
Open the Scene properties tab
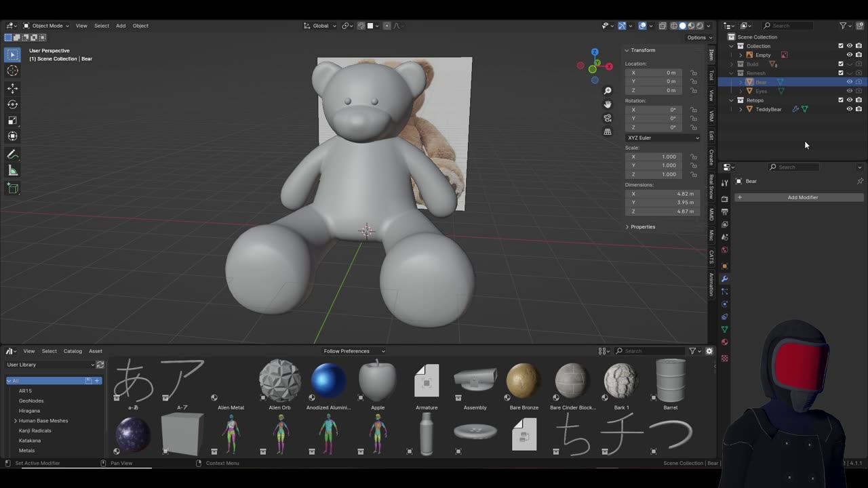click(x=725, y=237)
